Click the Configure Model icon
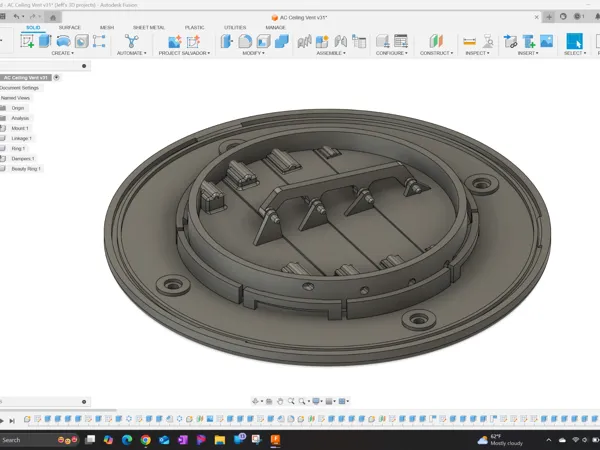Screen dimensions: 600x450 point(383,41)
